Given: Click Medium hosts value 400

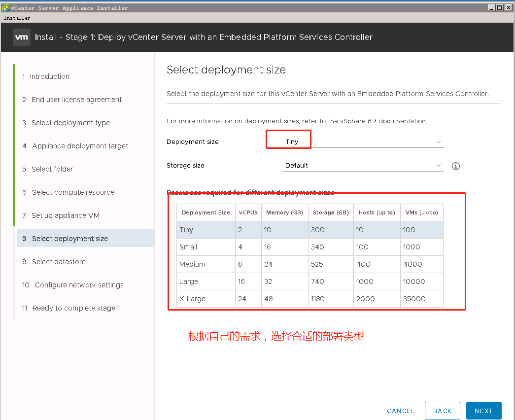Looking at the screenshot, I should [363, 264].
